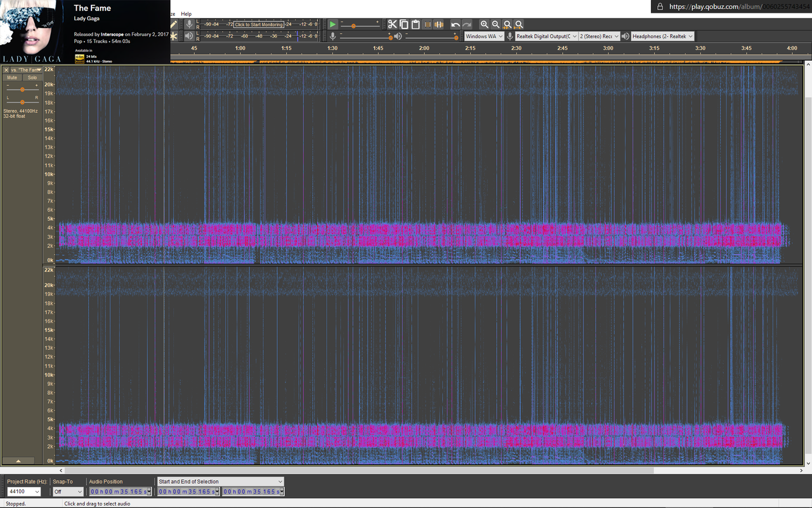Adjust the track gain slider

[22, 90]
